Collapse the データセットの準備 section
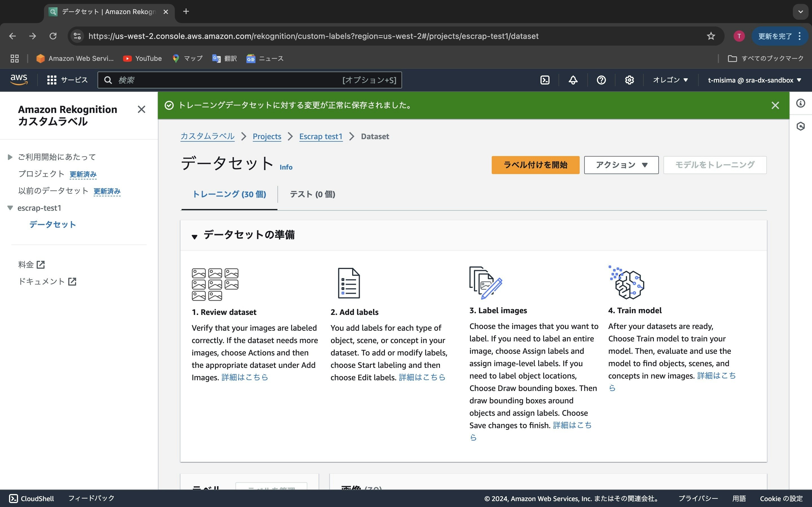Image resolution: width=812 pixels, height=507 pixels. click(x=195, y=237)
